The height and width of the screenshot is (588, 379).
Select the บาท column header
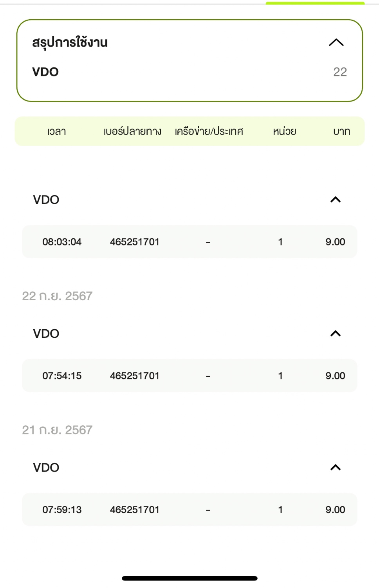341,131
